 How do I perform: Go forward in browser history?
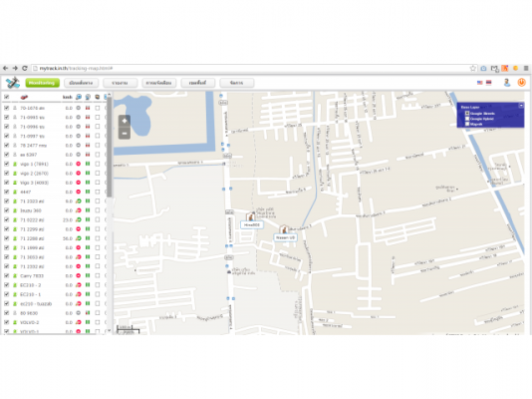(x=15, y=68)
